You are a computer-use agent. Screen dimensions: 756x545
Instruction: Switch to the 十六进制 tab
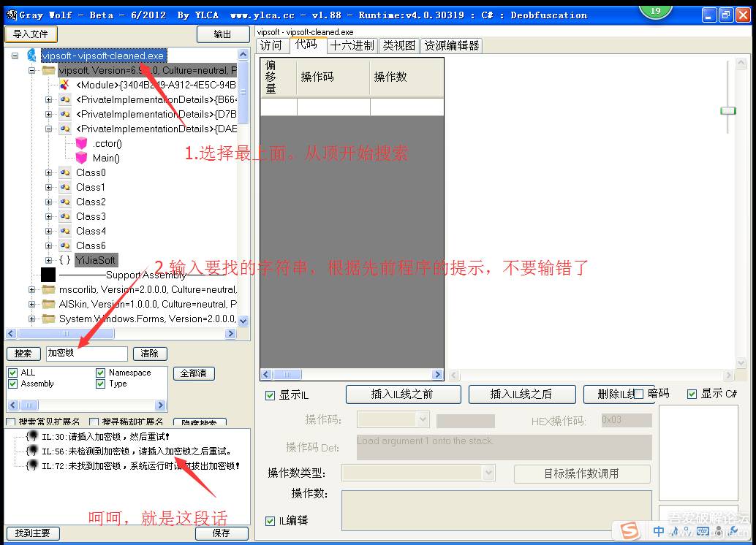(352, 45)
